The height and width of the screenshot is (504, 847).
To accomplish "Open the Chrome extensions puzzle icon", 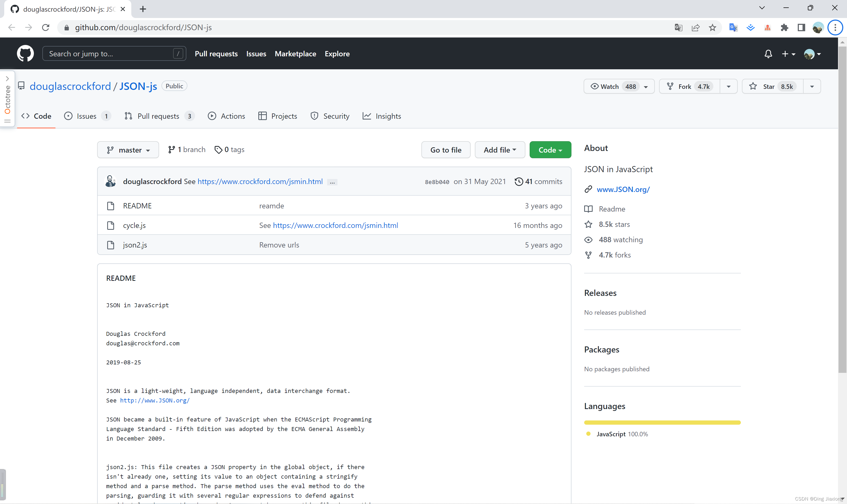I will click(x=785, y=28).
